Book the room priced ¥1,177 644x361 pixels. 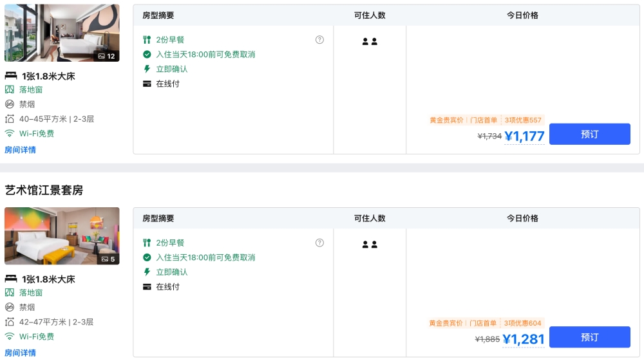(x=589, y=134)
